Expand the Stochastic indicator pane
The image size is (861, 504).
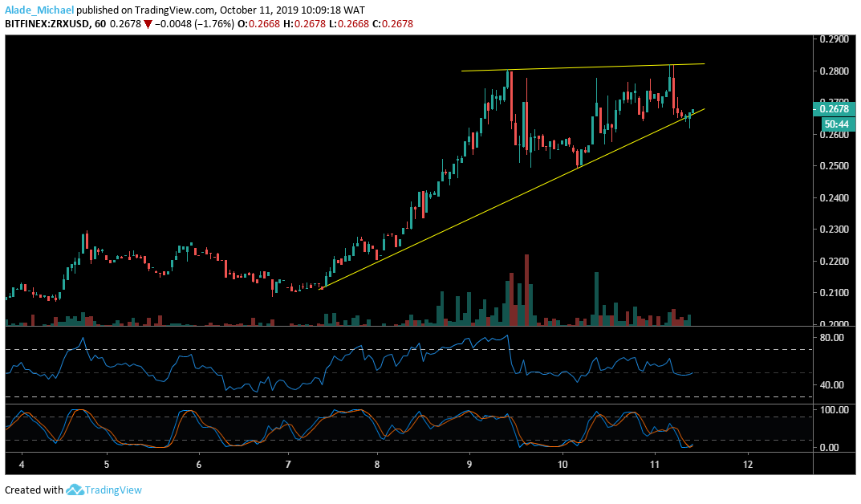401,429
